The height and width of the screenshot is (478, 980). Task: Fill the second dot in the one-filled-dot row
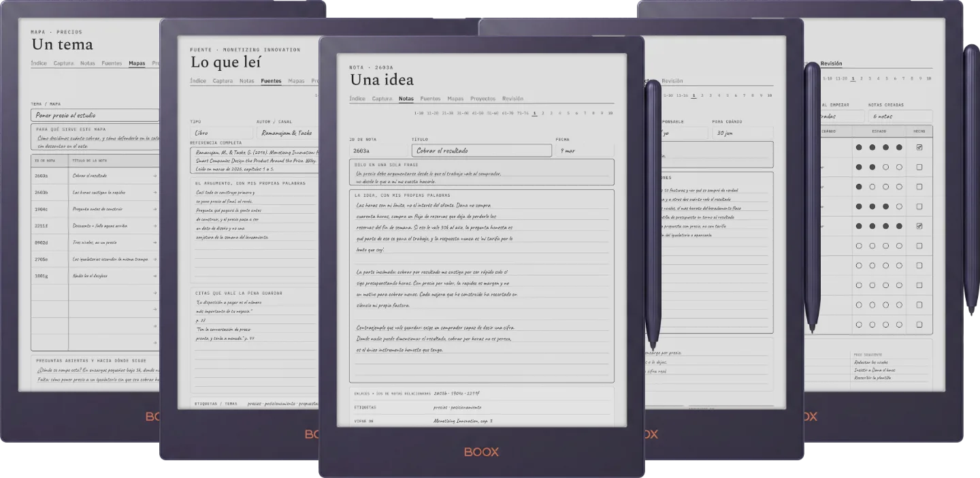click(x=872, y=187)
